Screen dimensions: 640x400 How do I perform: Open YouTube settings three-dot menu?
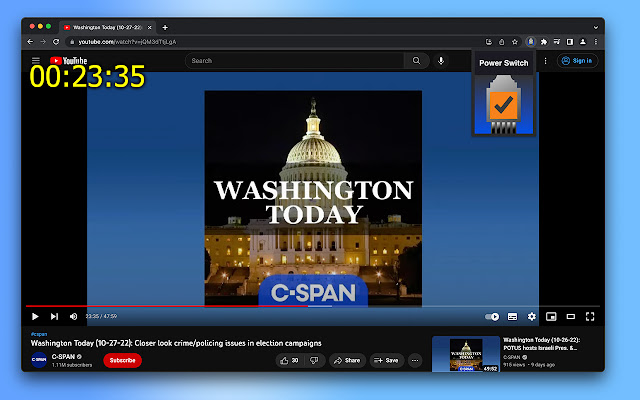point(545,61)
